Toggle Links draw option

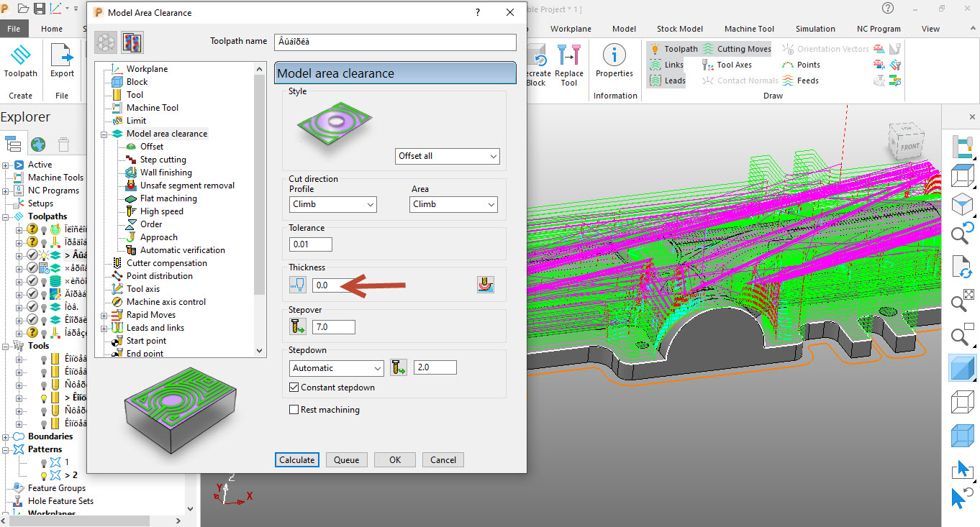point(666,65)
